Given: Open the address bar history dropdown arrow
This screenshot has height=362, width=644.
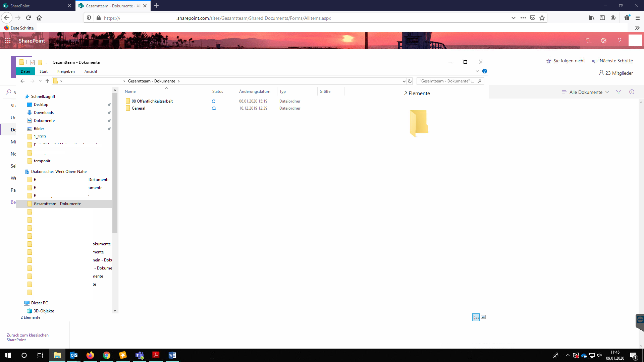Looking at the screenshot, I should 404,81.
